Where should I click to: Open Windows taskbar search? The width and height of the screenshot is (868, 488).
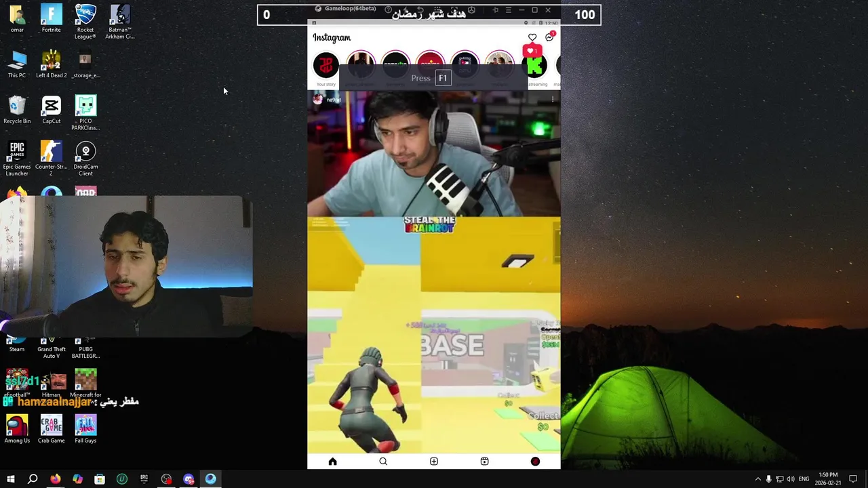33,479
